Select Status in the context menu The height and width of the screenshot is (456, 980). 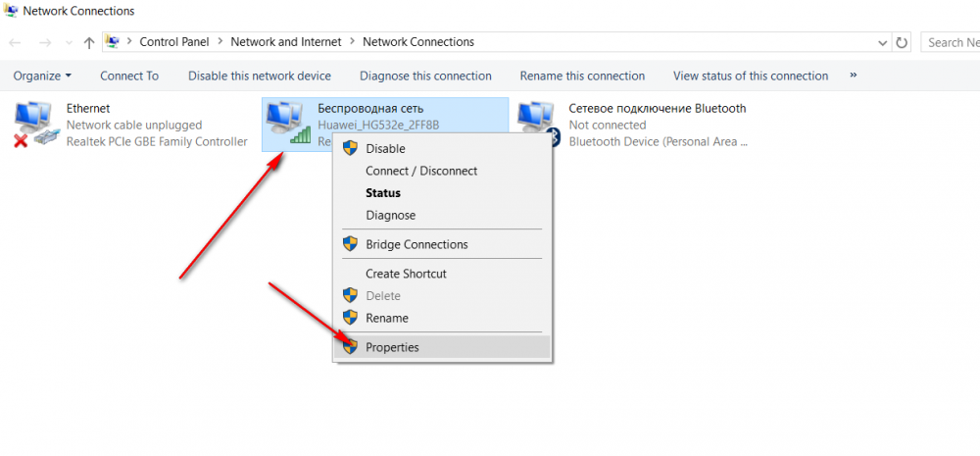coord(383,193)
